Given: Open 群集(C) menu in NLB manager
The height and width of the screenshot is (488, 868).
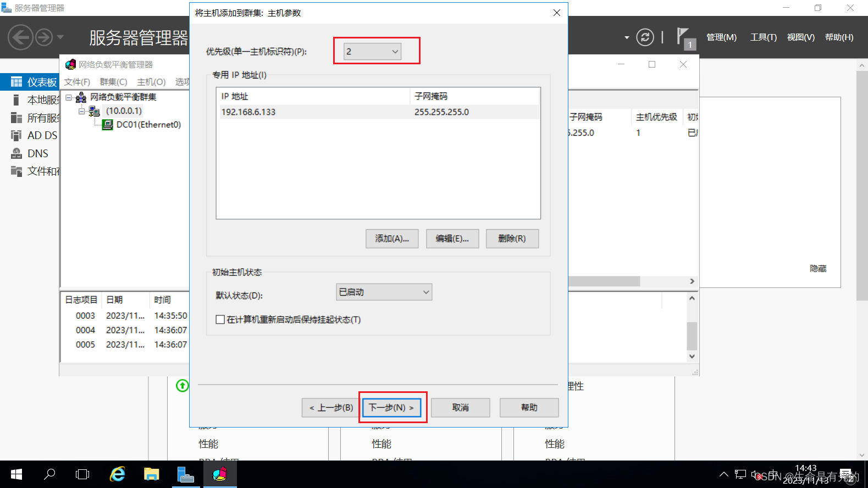Looking at the screenshot, I should point(113,82).
